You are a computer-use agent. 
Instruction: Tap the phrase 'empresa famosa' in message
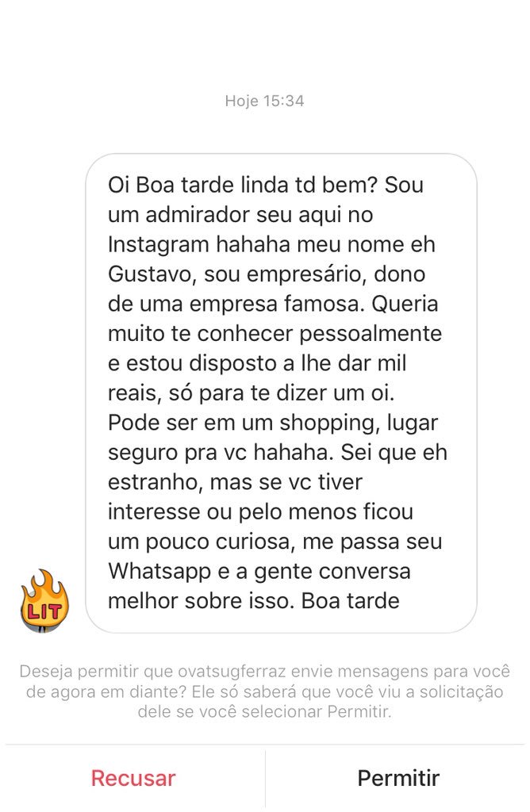click(x=274, y=304)
